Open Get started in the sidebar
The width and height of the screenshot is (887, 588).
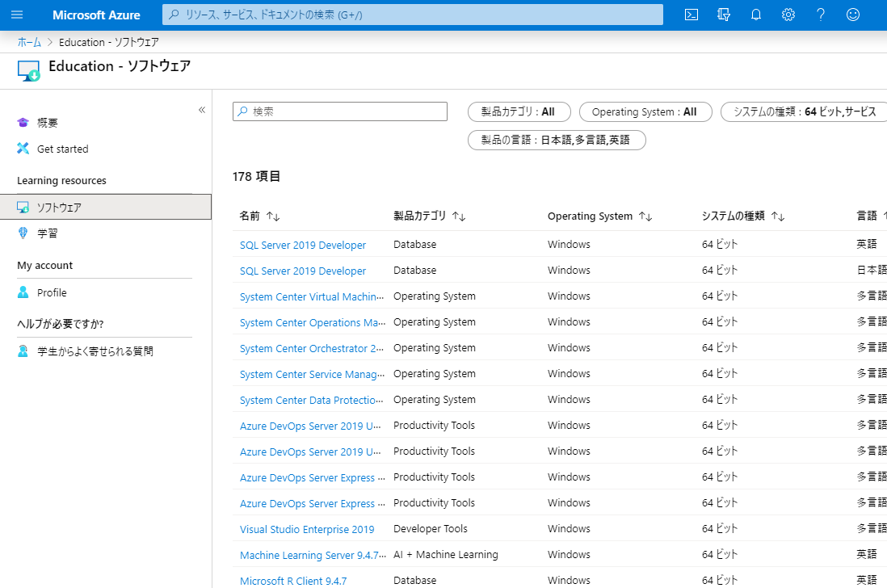point(63,149)
